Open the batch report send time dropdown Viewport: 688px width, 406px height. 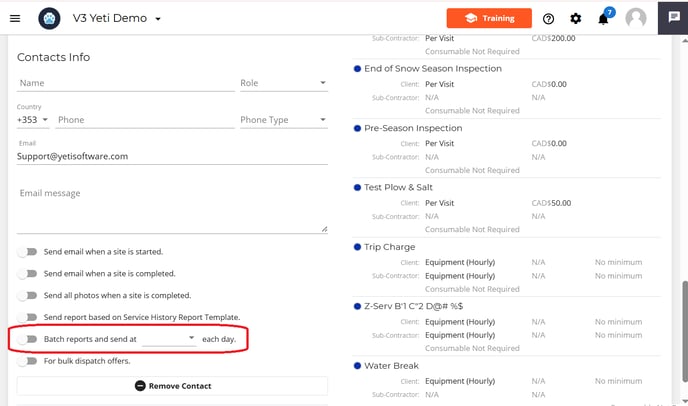coord(169,338)
